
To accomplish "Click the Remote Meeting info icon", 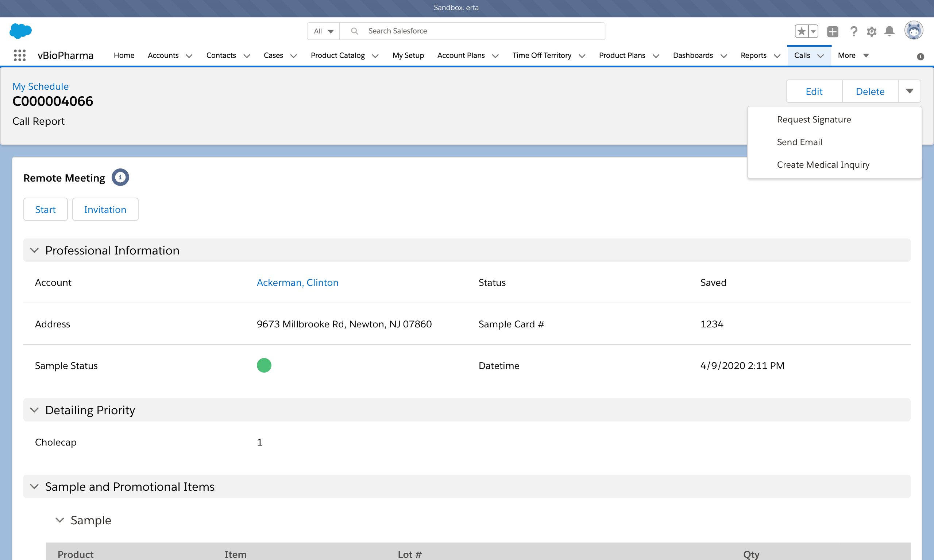I will click(120, 177).
